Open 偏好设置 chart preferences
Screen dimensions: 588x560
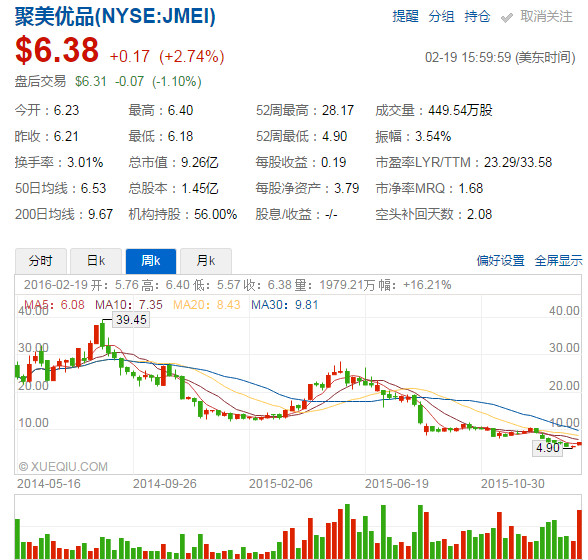[x=501, y=261]
